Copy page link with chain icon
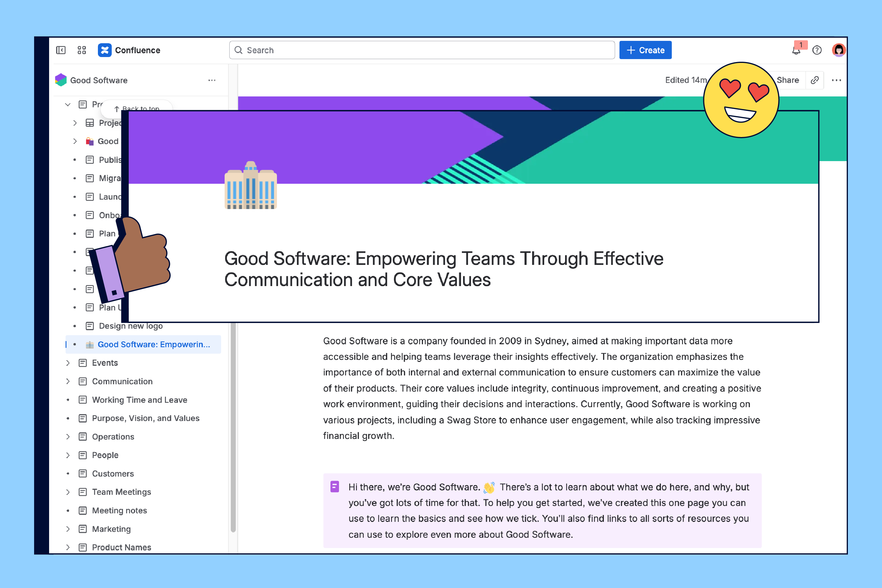This screenshot has height=588, width=882. click(x=814, y=80)
